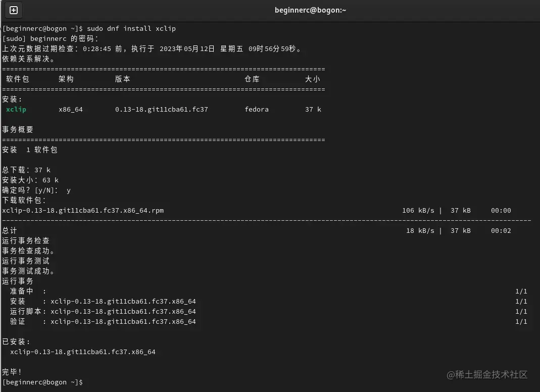Click the 事务概要 heading

(x=18, y=129)
